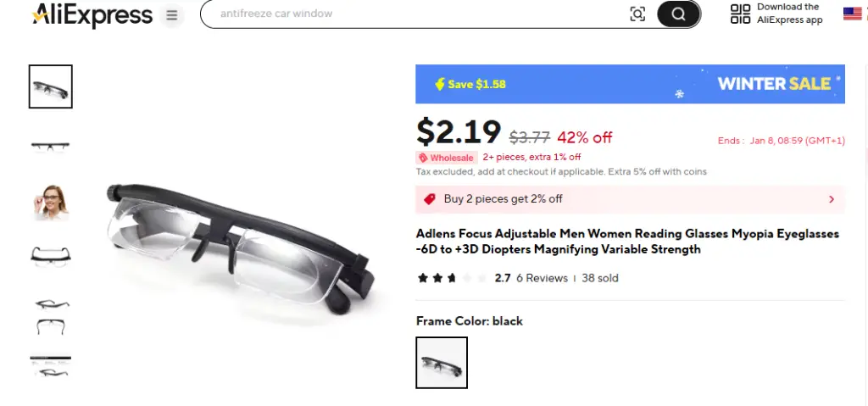
Task: Open the Buy 2 pieces get 2% off banner
Action: tap(630, 199)
